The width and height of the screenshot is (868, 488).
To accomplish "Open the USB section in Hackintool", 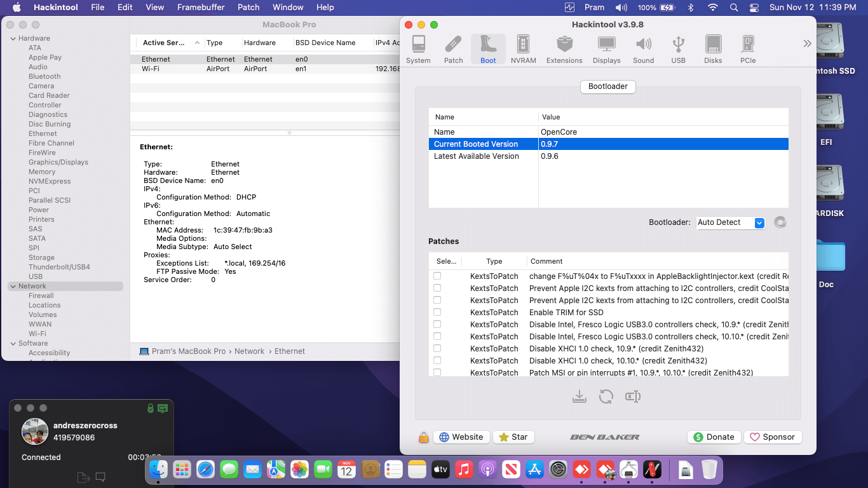I will pyautogui.click(x=678, y=50).
